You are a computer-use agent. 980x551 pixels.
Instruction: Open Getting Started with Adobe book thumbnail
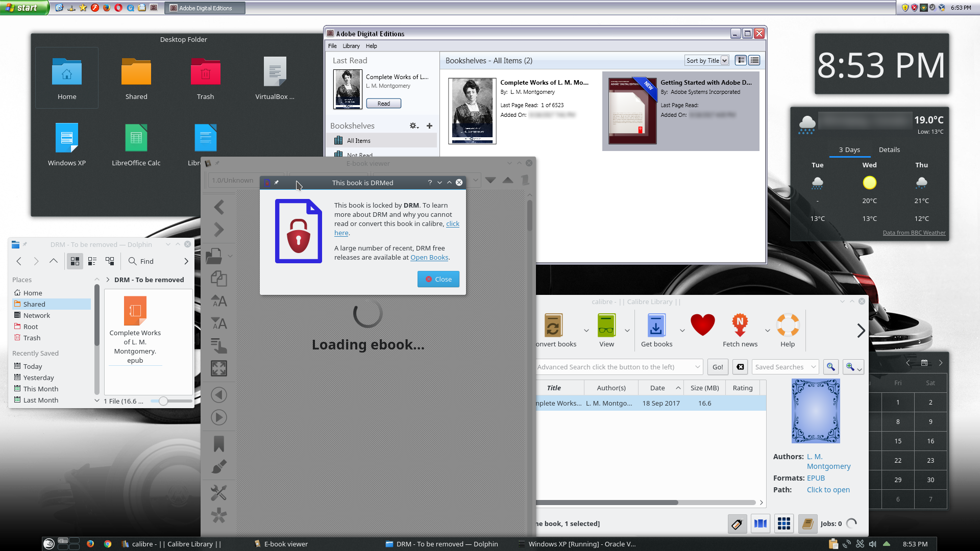(632, 111)
